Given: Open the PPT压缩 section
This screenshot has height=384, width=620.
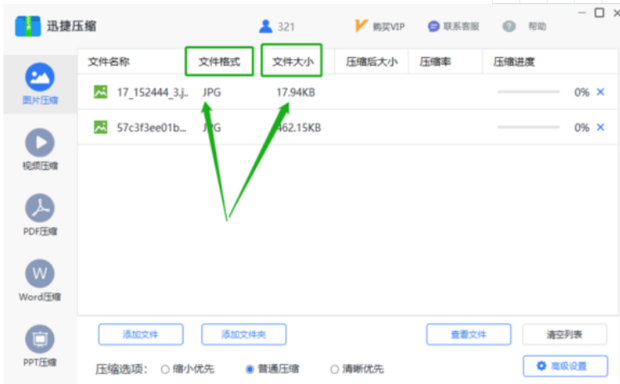Looking at the screenshot, I should click(x=40, y=346).
